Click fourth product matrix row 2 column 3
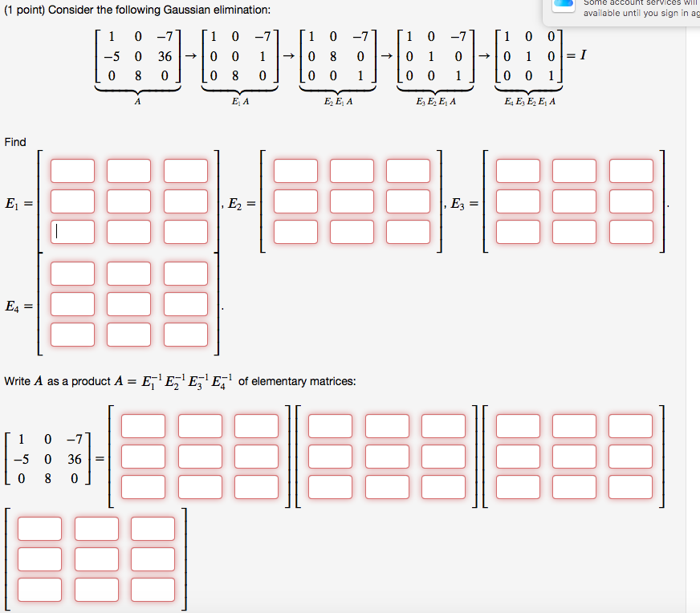Viewport: 700px width, 613px height. (x=153, y=559)
